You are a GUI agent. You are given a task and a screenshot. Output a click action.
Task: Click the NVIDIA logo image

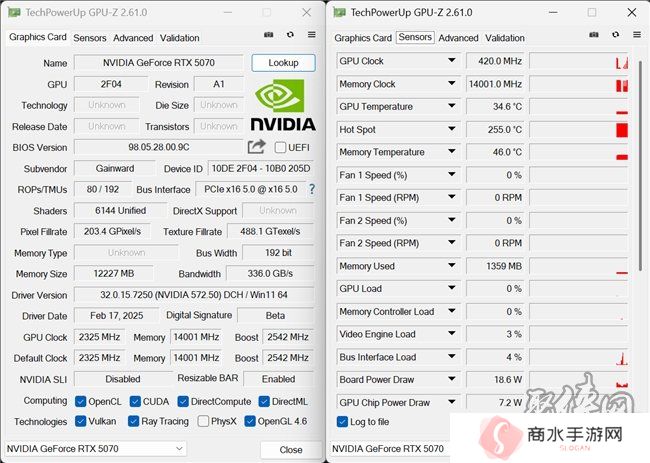[x=283, y=105]
